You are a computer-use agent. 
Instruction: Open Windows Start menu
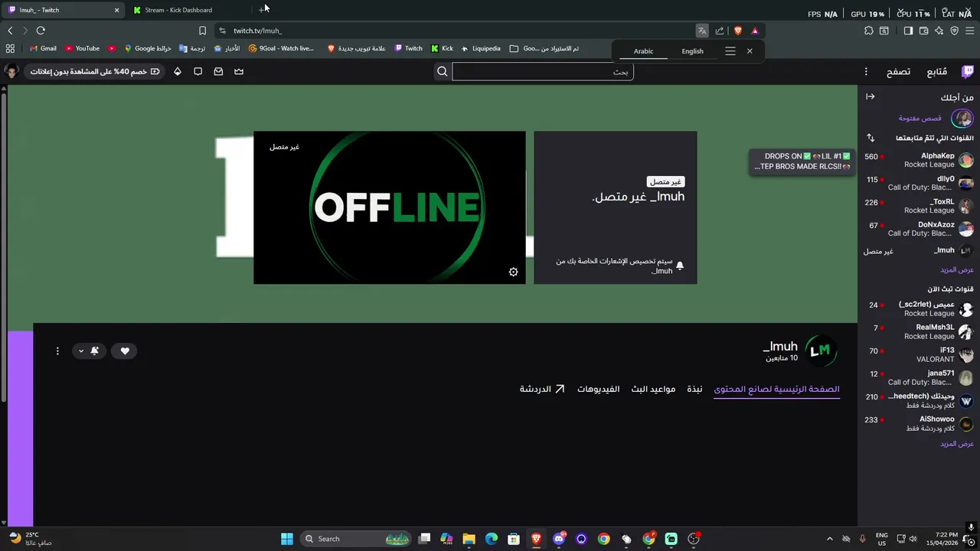(287, 539)
